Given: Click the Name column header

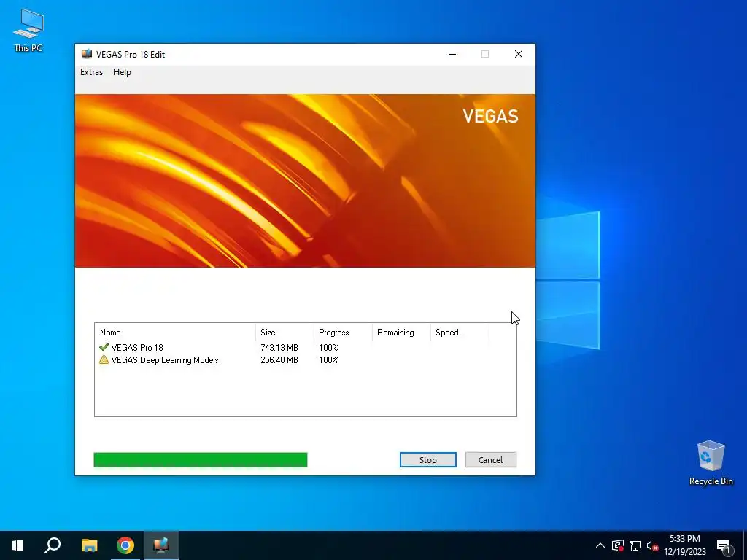Looking at the screenshot, I should coord(175,332).
